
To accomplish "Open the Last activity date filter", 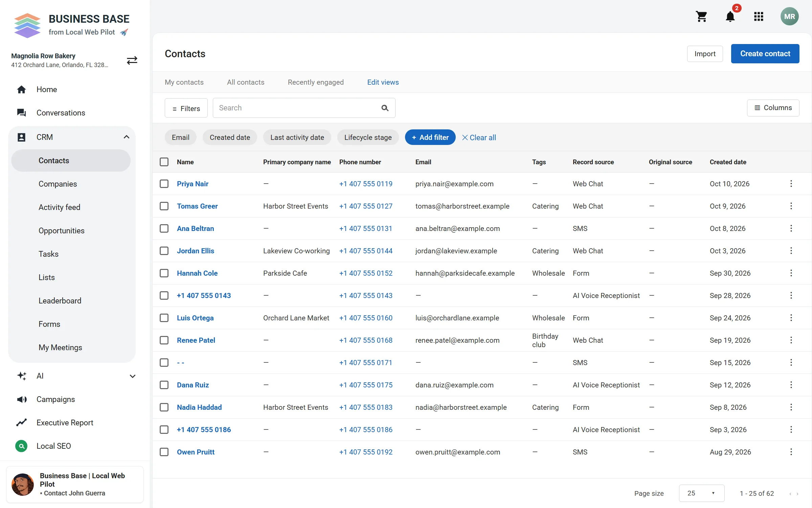I will coord(297,137).
